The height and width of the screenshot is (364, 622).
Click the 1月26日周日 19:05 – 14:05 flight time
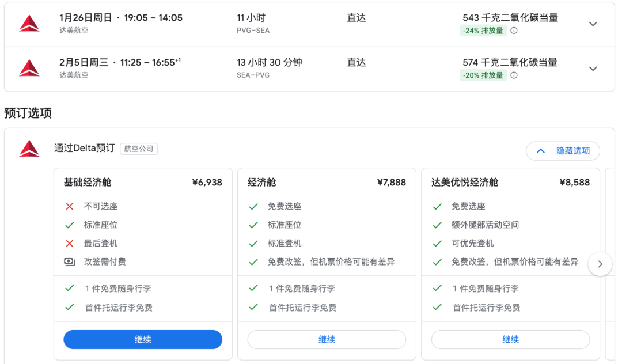[x=121, y=18]
